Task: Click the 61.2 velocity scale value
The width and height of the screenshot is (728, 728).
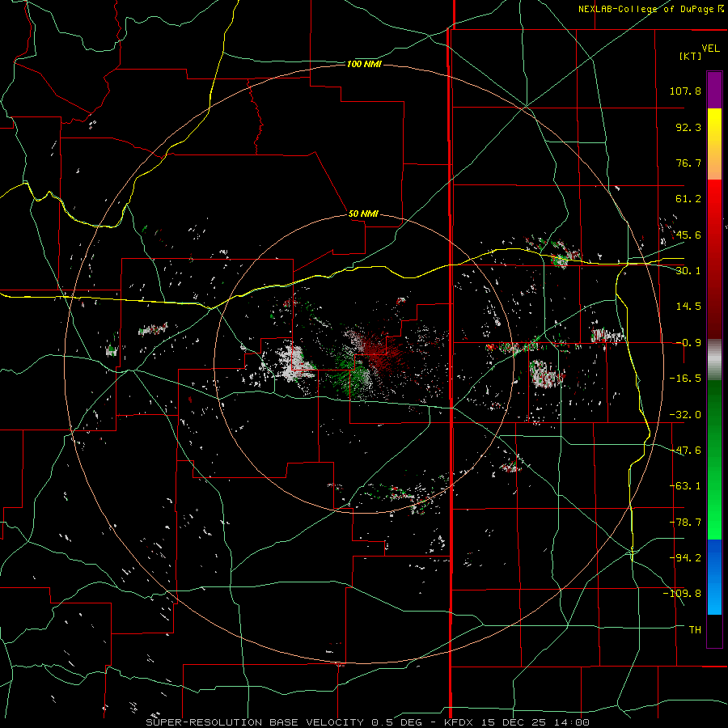Action: [x=688, y=199]
